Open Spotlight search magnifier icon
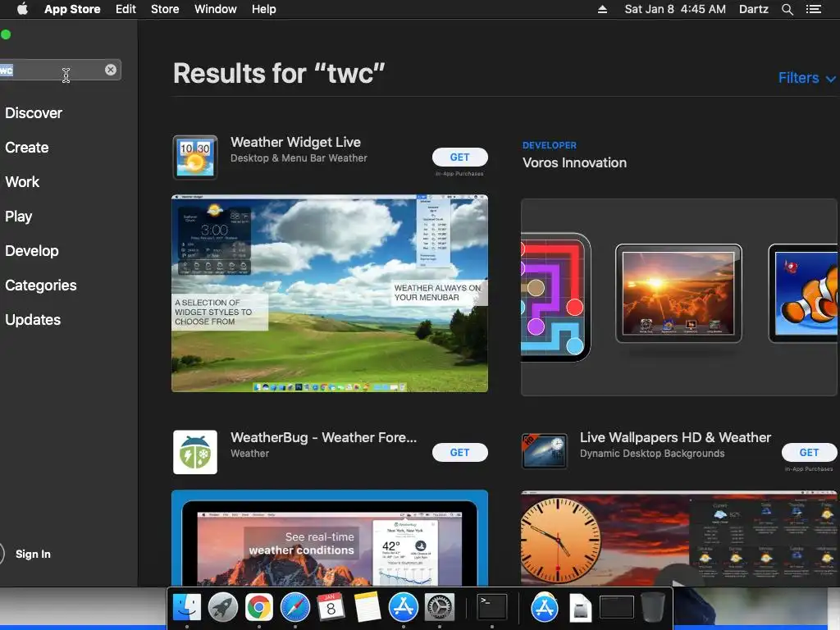 [x=787, y=9]
